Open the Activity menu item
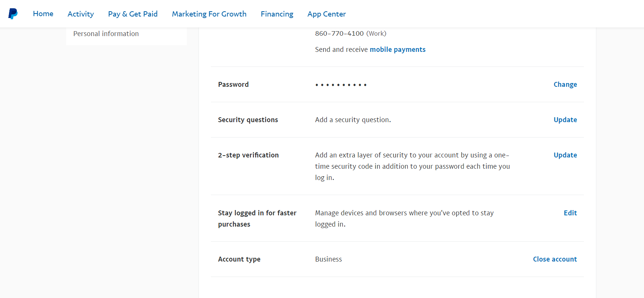644x298 pixels. point(81,14)
